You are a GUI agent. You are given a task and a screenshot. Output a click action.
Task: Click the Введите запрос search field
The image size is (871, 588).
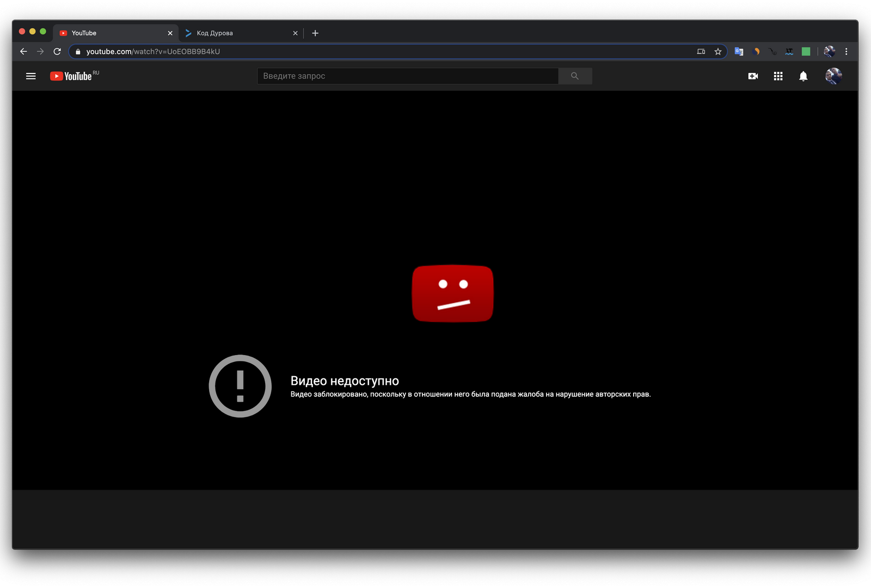[407, 76]
